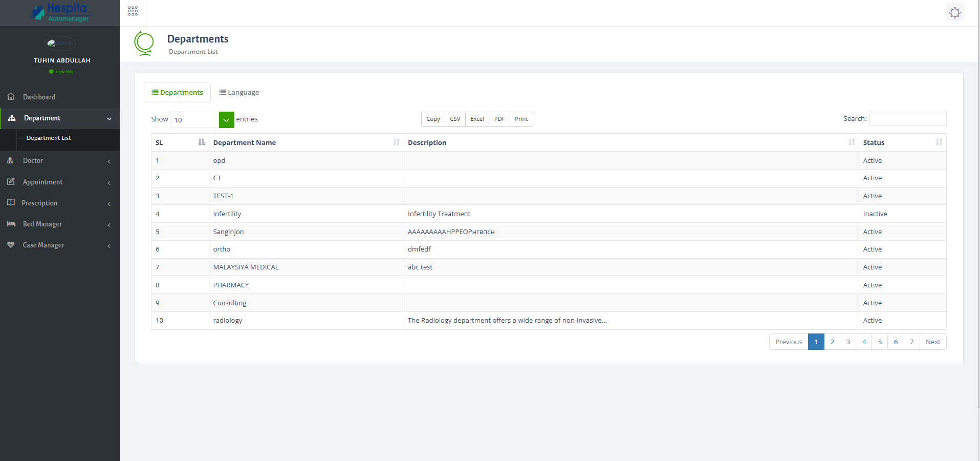
Task: Toggle sorting on the SL column
Action: pyautogui.click(x=201, y=142)
